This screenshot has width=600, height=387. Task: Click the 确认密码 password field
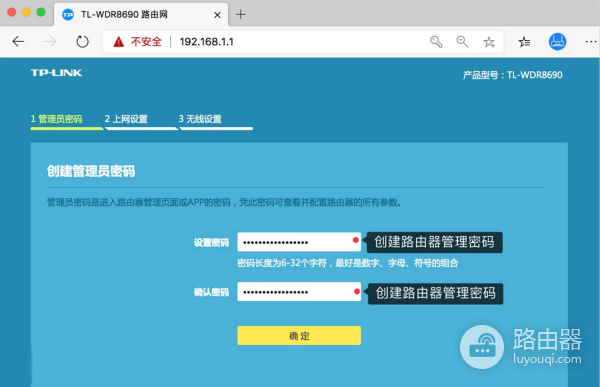pyautogui.click(x=299, y=292)
